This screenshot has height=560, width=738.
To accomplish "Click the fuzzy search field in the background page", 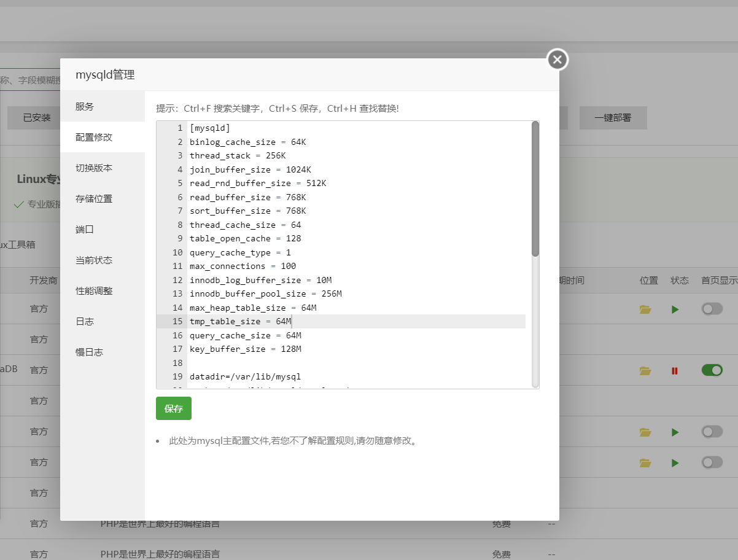I will click(x=30, y=80).
